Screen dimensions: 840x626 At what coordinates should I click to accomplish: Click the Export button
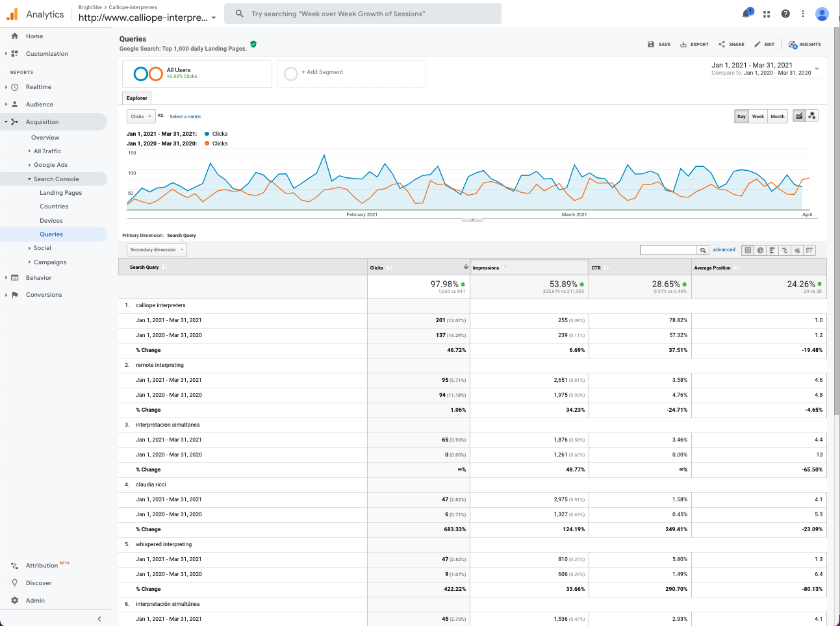[x=694, y=44]
